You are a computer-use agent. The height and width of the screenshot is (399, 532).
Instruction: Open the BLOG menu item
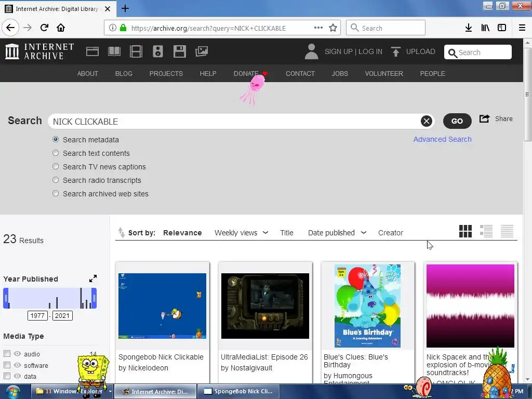tap(124, 74)
